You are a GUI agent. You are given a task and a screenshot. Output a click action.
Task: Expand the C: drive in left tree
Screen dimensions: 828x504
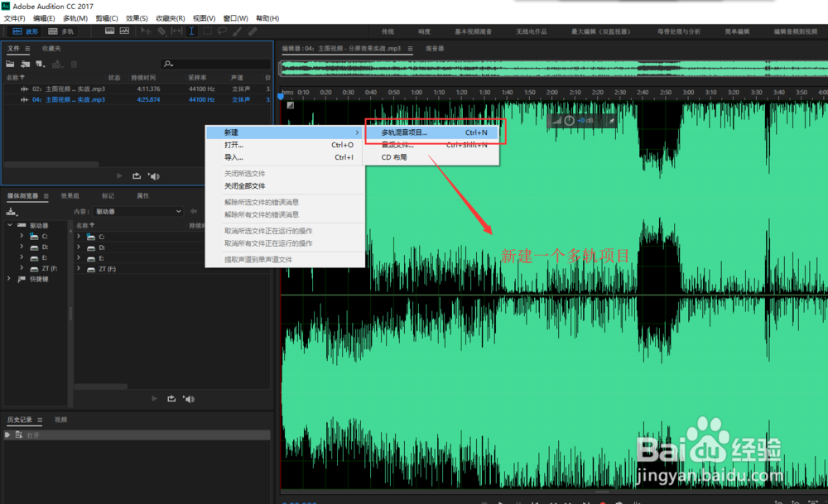[x=22, y=236]
